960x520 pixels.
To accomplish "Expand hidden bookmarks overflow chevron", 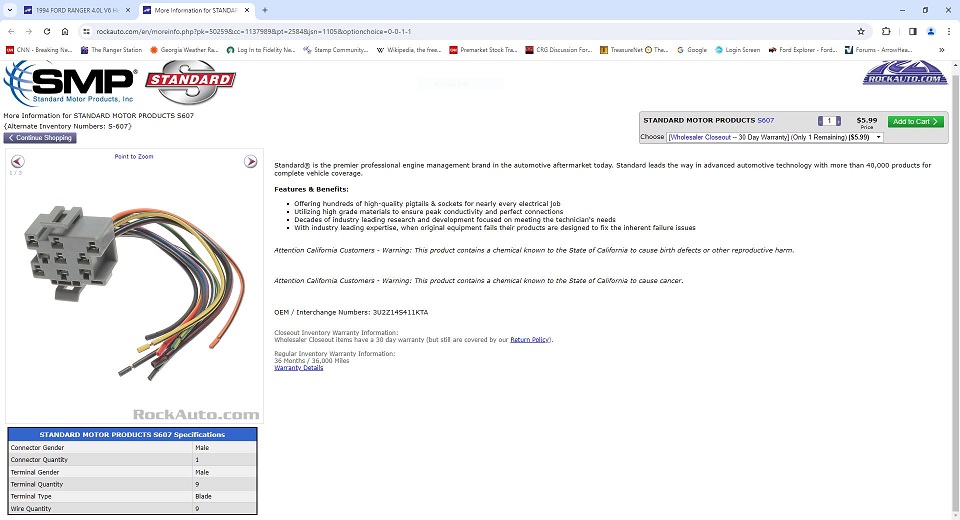I will [x=942, y=50].
